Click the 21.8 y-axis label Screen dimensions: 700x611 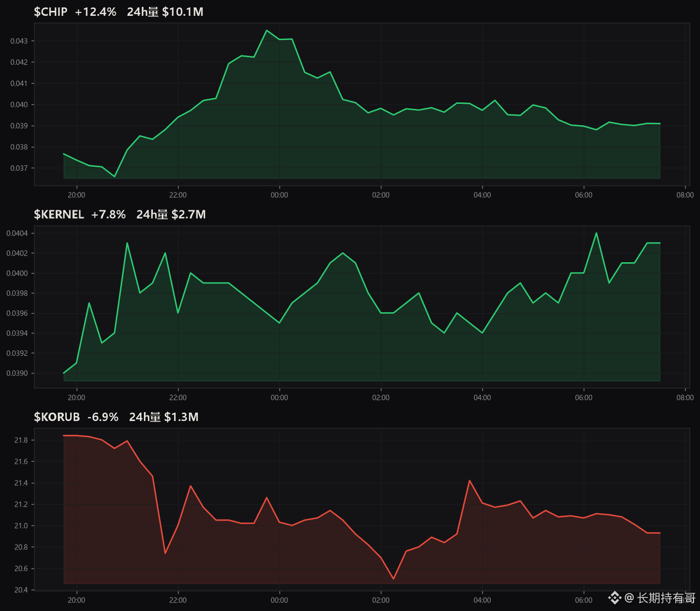click(x=21, y=440)
